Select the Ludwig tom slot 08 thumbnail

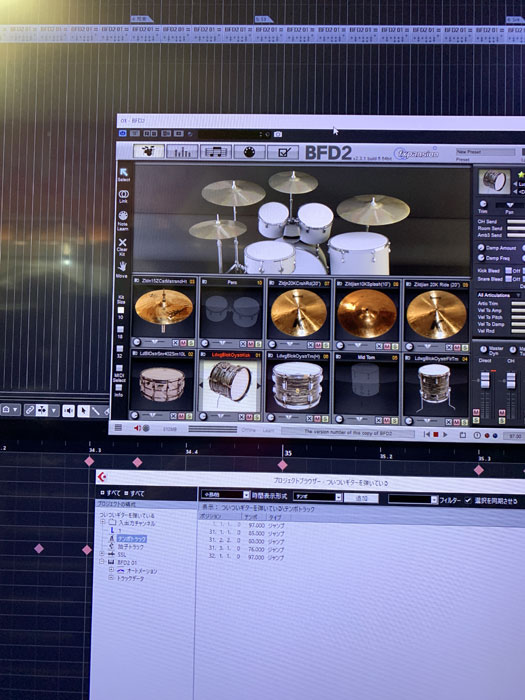pos(297,386)
